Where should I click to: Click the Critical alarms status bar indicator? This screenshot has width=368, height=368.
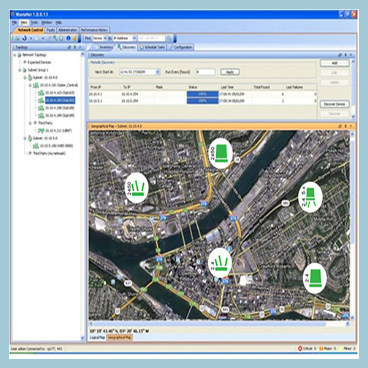307,349
